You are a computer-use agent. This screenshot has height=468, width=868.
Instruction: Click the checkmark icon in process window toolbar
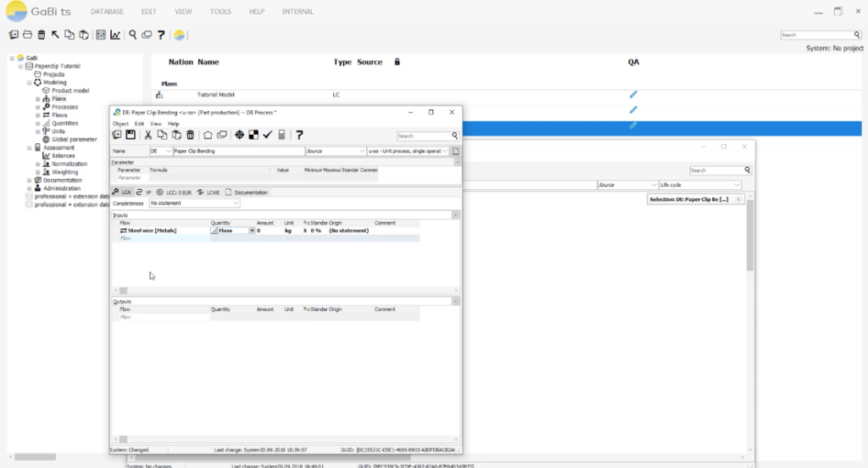click(x=267, y=135)
